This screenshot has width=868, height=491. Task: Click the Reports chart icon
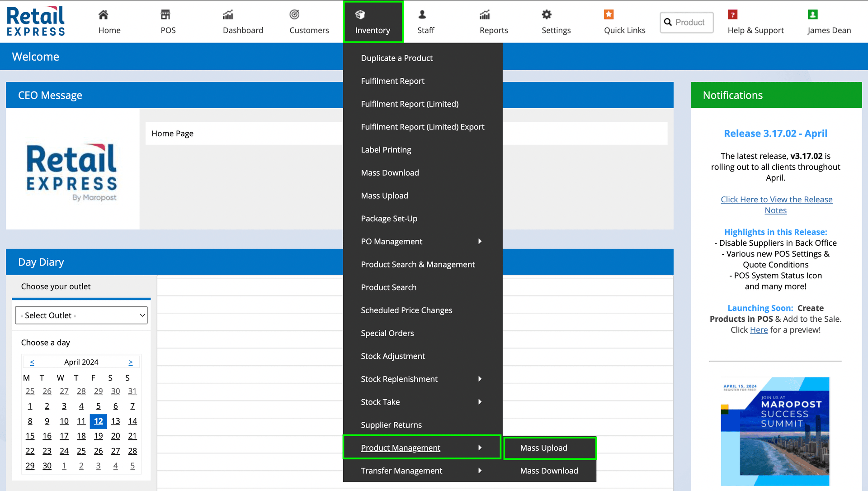(485, 15)
